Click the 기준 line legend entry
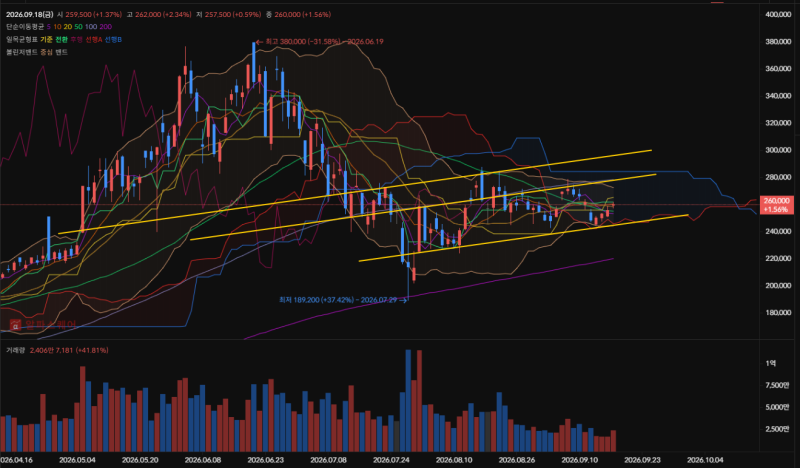 (46, 39)
